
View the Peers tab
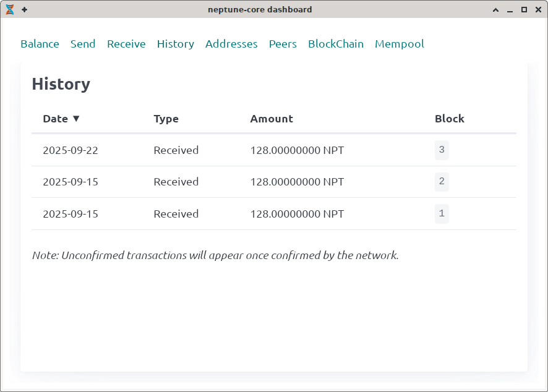[283, 44]
